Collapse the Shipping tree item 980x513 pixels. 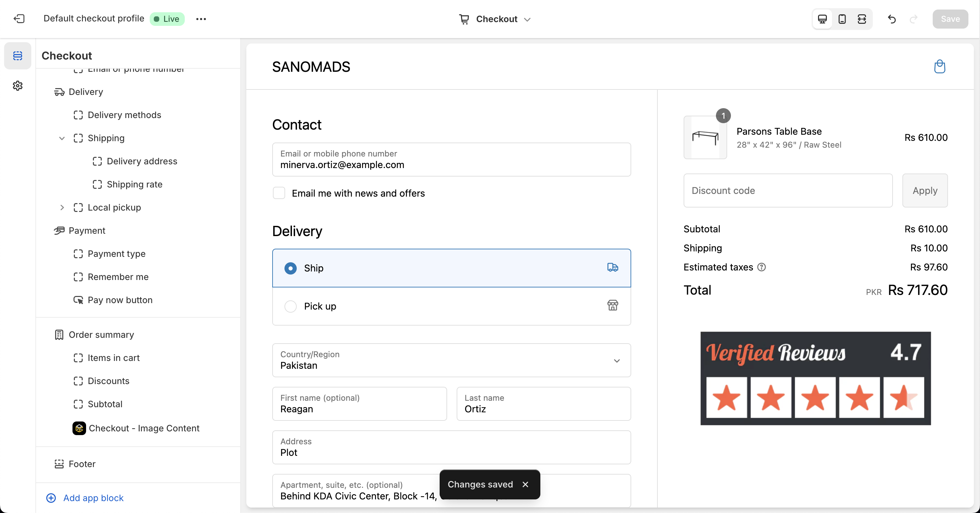[x=62, y=138]
